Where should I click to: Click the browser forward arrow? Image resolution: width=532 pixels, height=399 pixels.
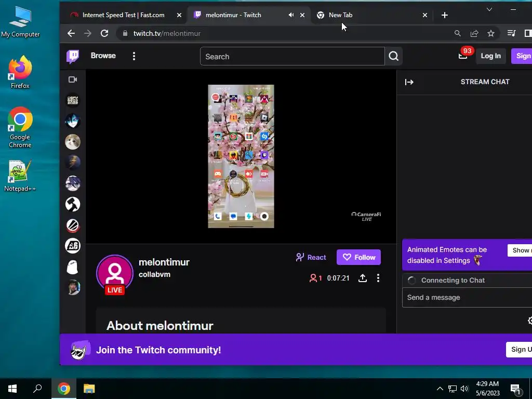87,33
